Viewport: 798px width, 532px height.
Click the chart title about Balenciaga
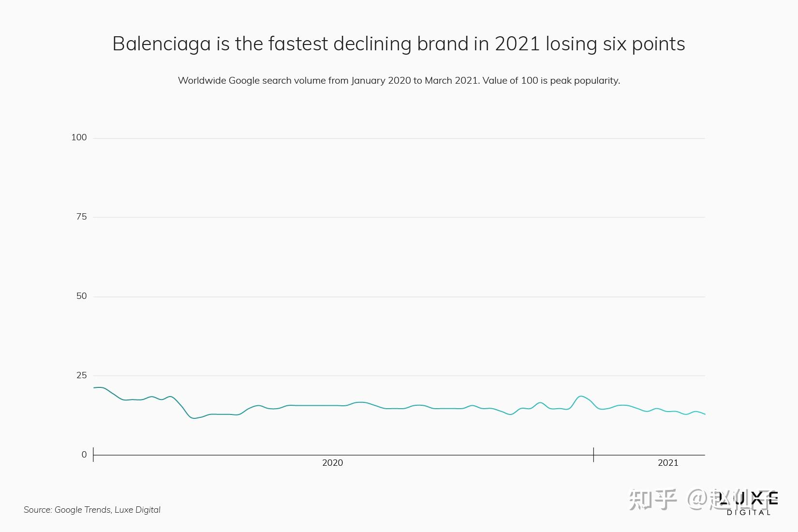(x=399, y=44)
